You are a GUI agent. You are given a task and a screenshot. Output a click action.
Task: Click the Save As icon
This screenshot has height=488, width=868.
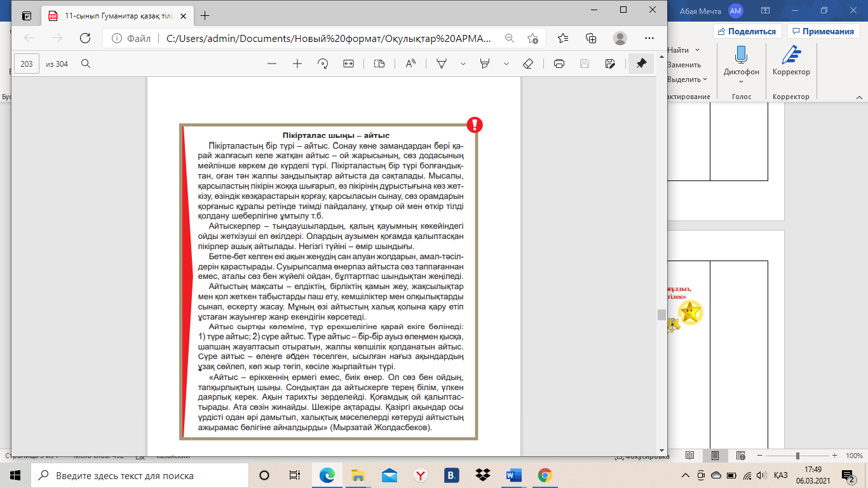pyautogui.click(x=610, y=64)
